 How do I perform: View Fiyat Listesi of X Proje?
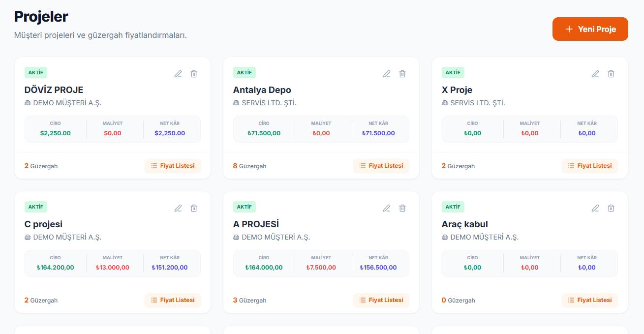(x=590, y=166)
